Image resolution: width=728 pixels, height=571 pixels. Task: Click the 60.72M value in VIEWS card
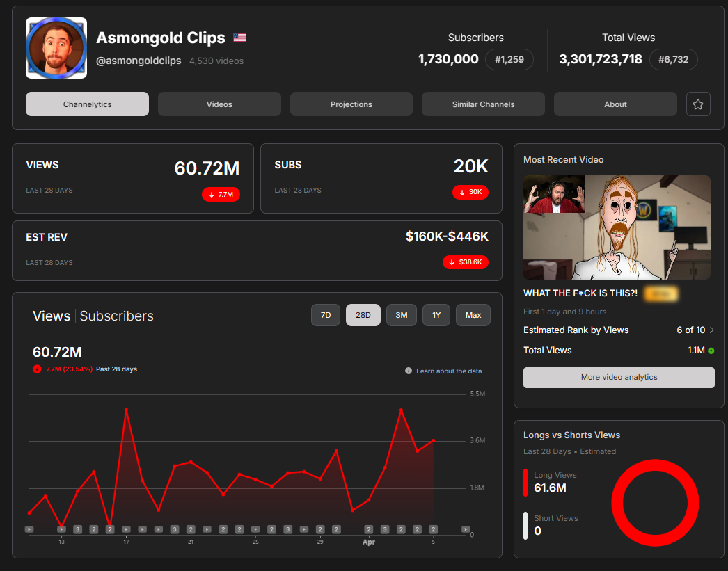(207, 168)
